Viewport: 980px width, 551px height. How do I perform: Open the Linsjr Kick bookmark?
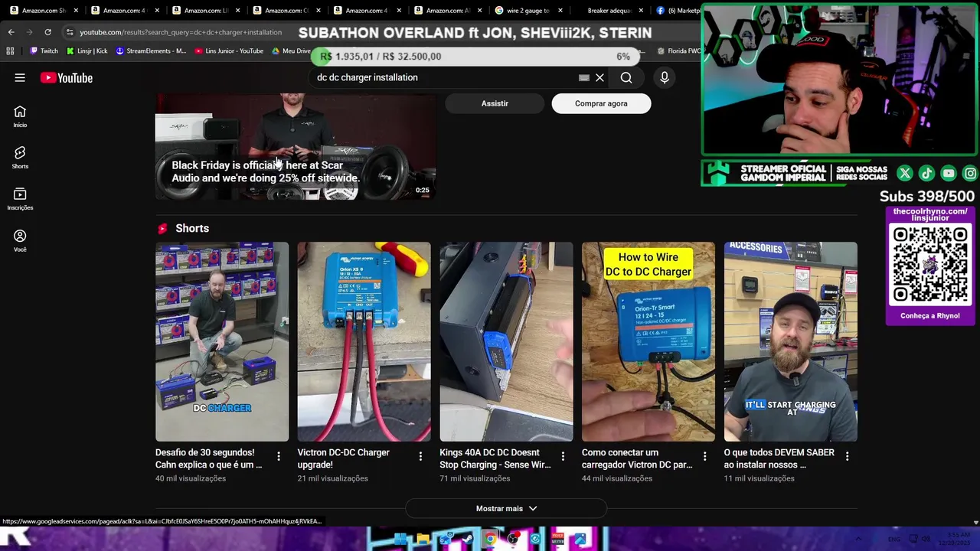87,51
